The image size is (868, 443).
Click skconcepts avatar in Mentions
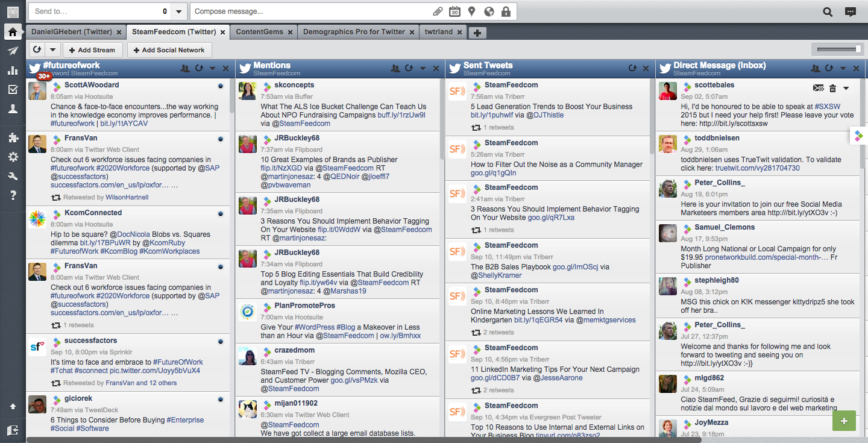tap(248, 91)
